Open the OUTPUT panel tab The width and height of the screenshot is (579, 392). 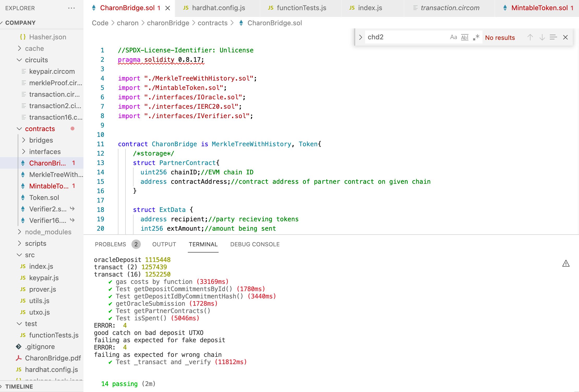tap(164, 244)
